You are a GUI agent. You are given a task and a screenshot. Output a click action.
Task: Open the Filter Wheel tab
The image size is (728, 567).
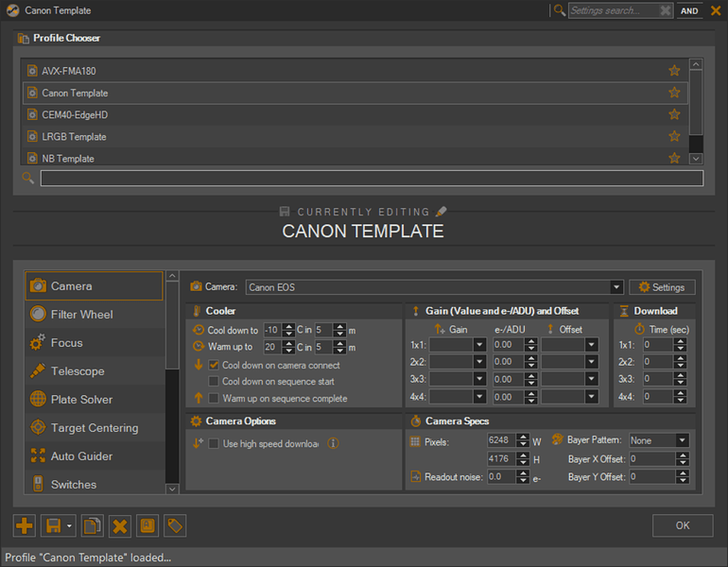coord(95,314)
